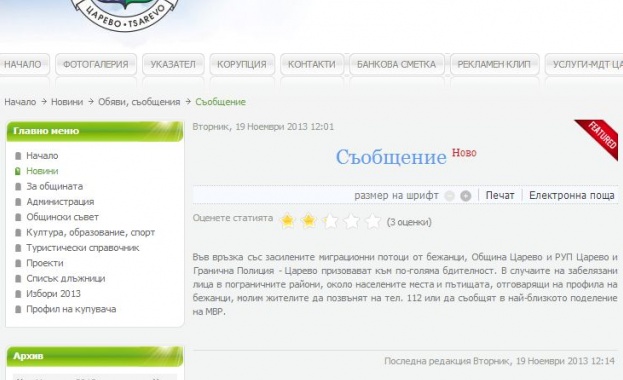This screenshot has width=623, height=380.
Task: Rate the article five stars
Action: (x=373, y=221)
